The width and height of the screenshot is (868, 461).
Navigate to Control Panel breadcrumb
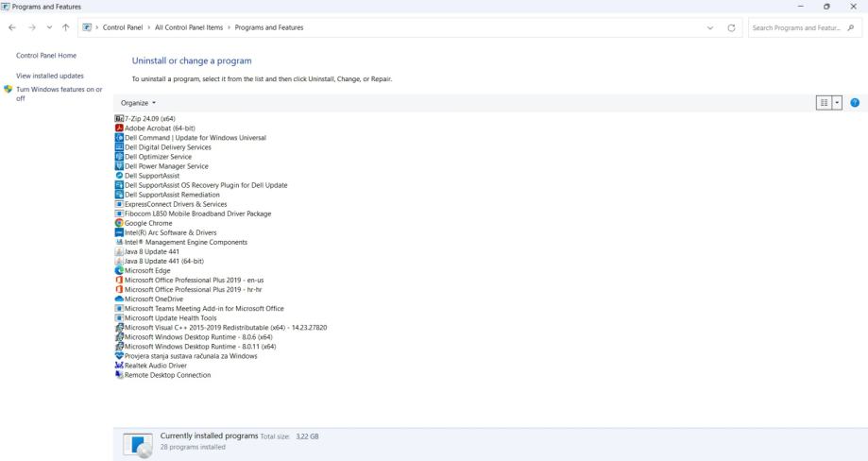coord(123,27)
